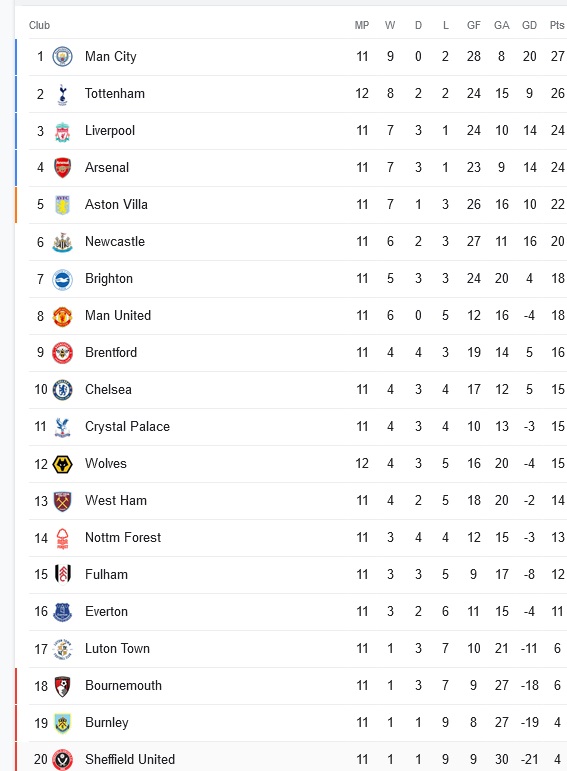Open the Everton team link
Screen dimensions: 567x771
point(106,612)
